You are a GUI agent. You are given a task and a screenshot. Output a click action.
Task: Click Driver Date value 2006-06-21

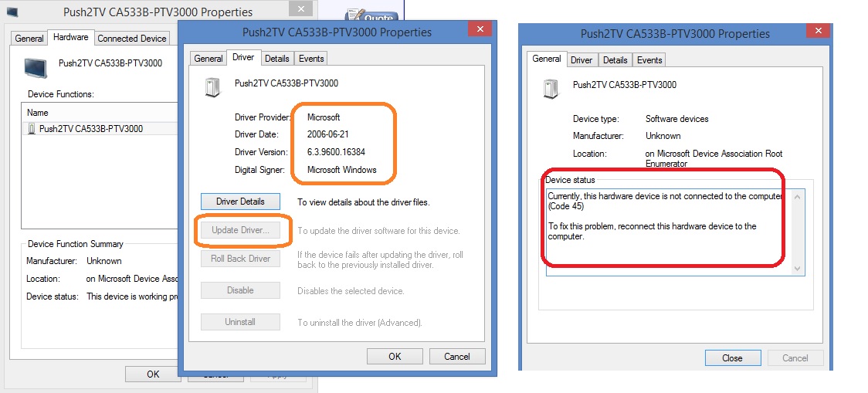[x=327, y=134]
